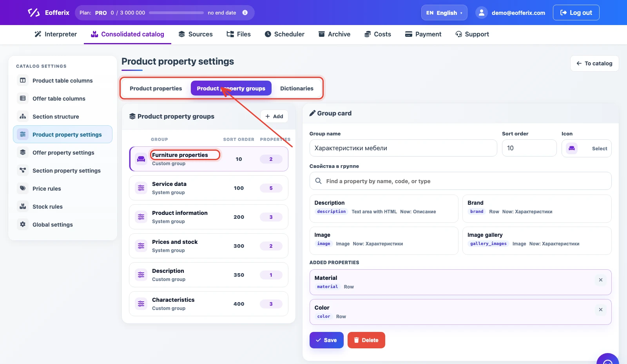Switch to the Product property groups tab
Image resolution: width=627 pixels, height=364 pixels.
point(231,88)
